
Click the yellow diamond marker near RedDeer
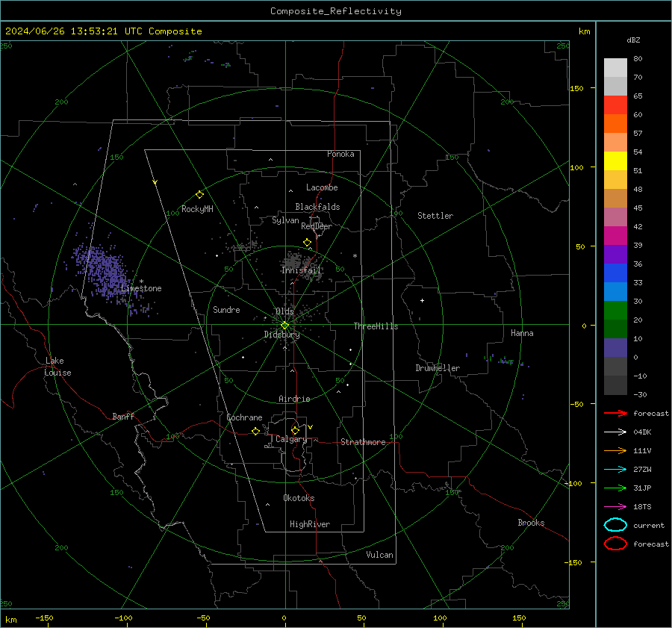(307, 243)
